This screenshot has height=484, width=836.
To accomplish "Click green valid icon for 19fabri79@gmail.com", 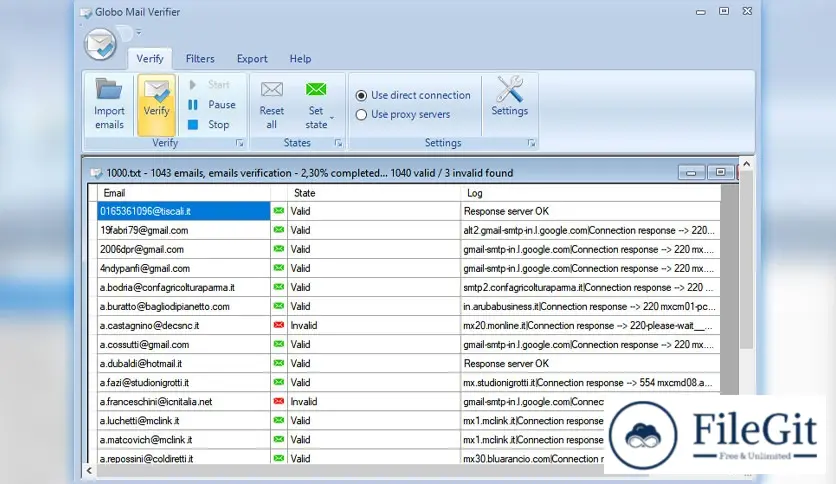I will 278,230.
